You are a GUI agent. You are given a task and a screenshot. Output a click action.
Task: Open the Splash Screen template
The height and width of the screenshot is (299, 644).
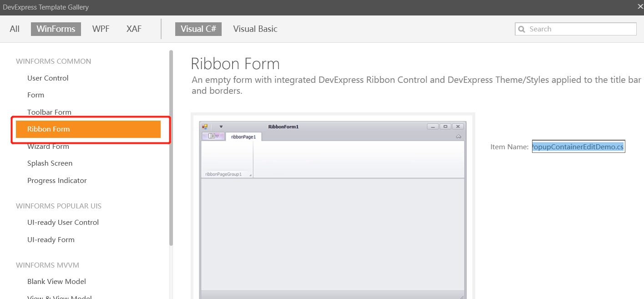click(x=50, y=163)
